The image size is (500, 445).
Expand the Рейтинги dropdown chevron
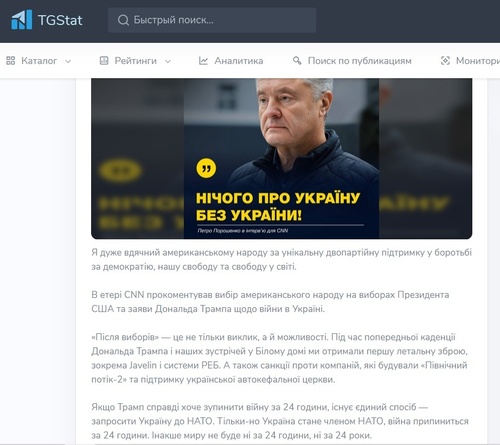pos(168,61)
